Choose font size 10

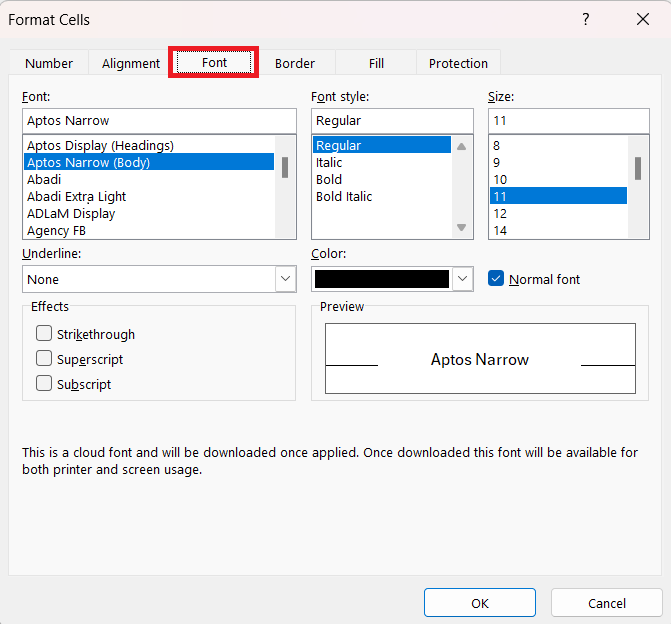(x=558, y=179)
